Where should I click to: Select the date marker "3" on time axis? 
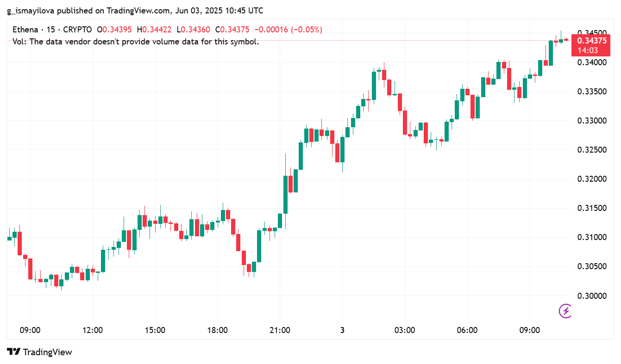coord(342,330)
